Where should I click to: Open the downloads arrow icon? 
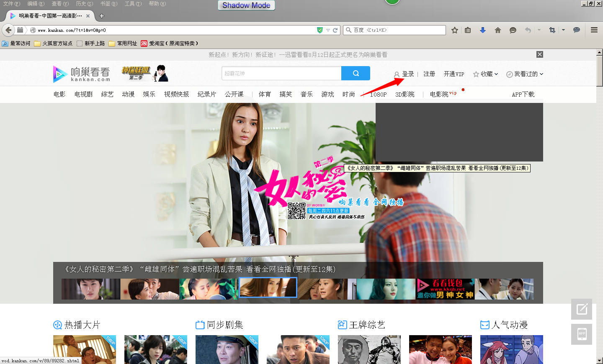point(483,30)
